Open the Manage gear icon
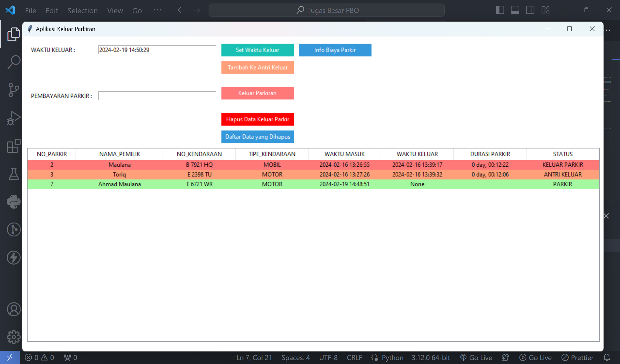 (13, 337)
